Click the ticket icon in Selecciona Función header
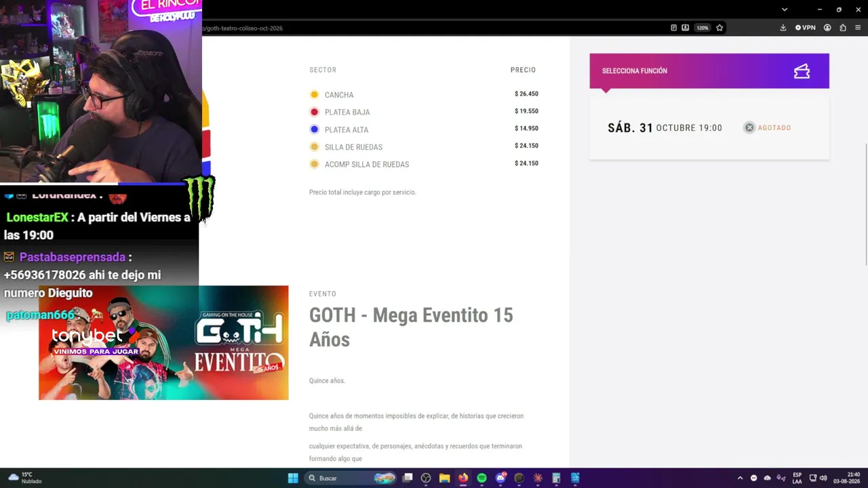Screen dimensions: 868x488 coord(802,71)
